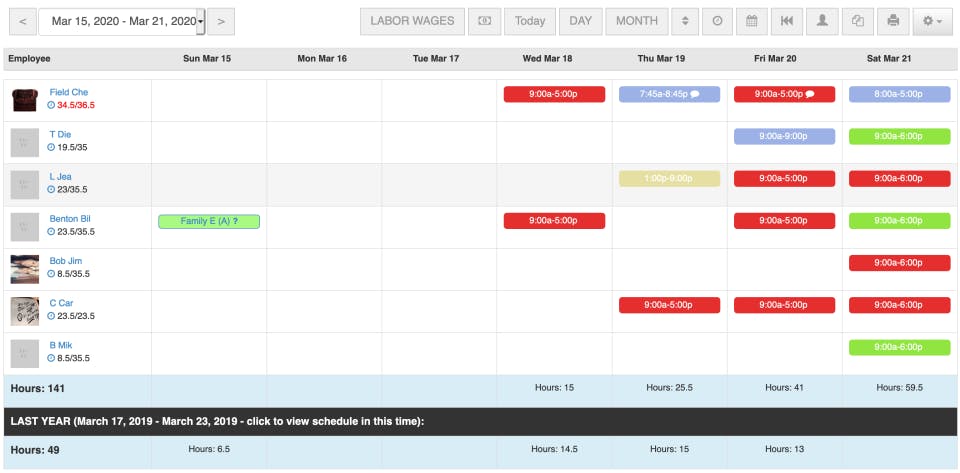Click the LABOR WAGES button

[x=412, y=20]
